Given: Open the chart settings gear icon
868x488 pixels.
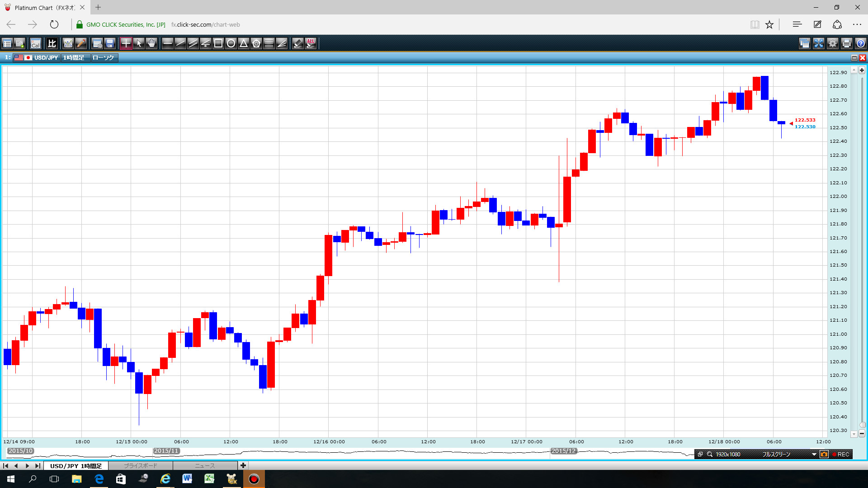Looking at the screenshot, I should (x=832, y=43).
